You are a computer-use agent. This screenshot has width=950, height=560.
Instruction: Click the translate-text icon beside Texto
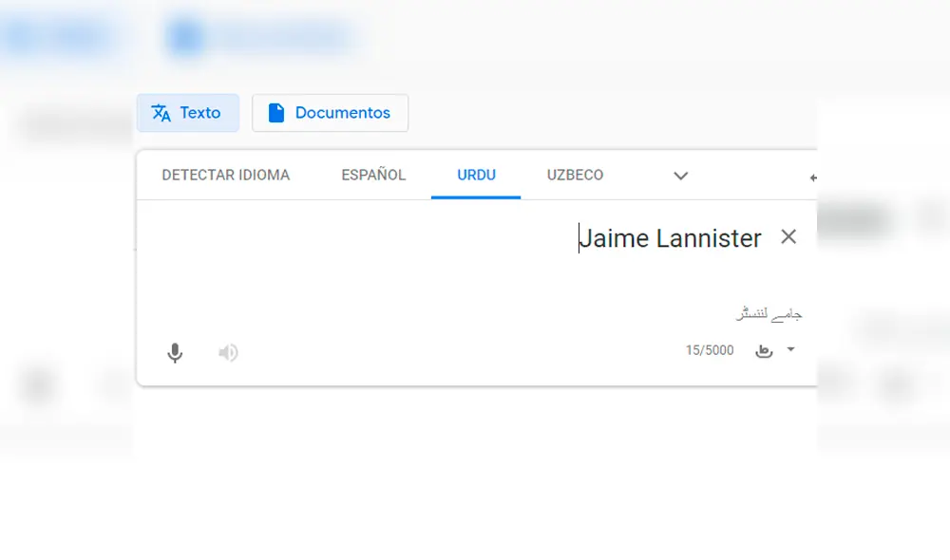point(160,112)
